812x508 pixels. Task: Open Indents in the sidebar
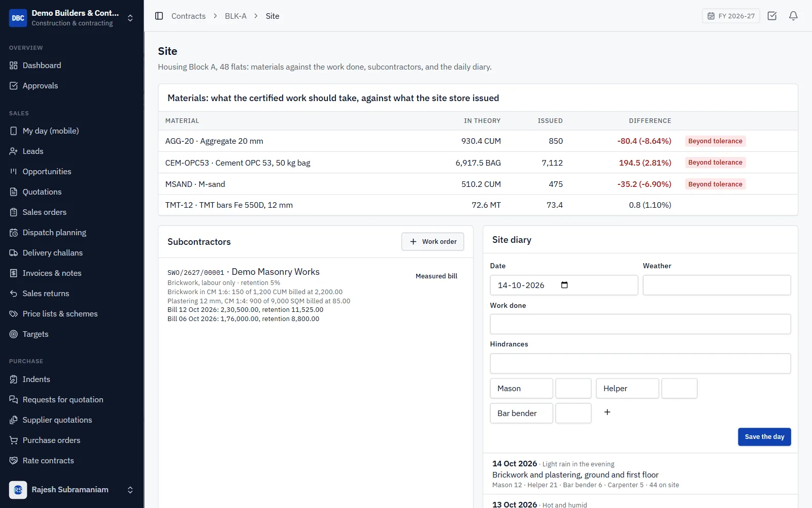coord(36,379)
